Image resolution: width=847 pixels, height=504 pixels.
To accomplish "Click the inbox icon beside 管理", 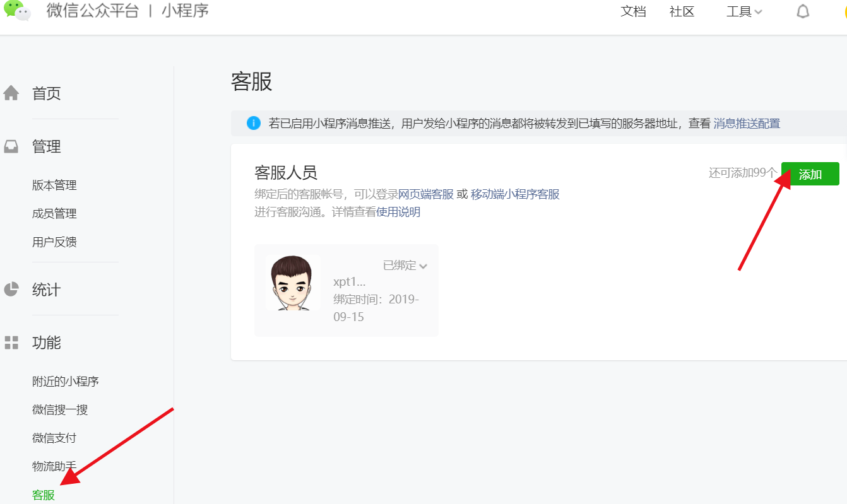I will tap(11, 147).
